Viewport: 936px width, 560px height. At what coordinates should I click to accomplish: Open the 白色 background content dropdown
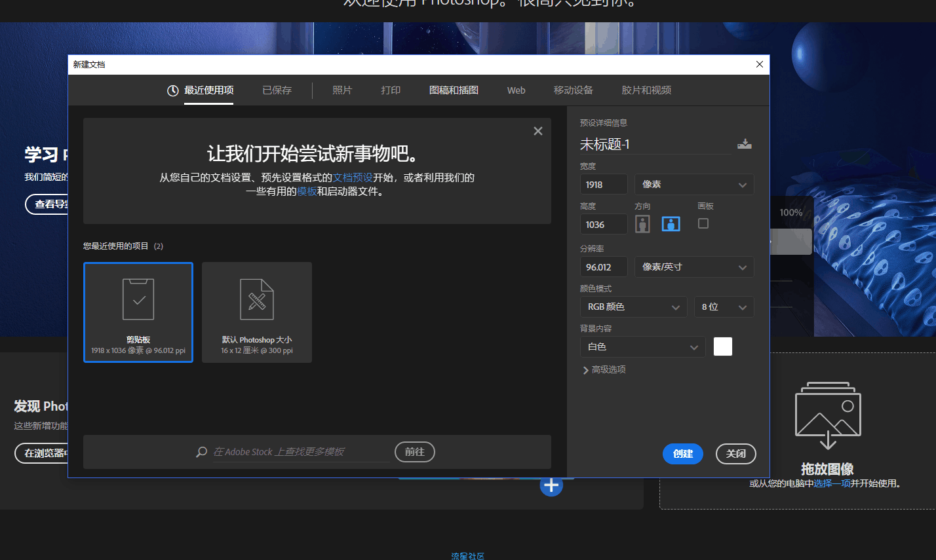tap(642, 347)
